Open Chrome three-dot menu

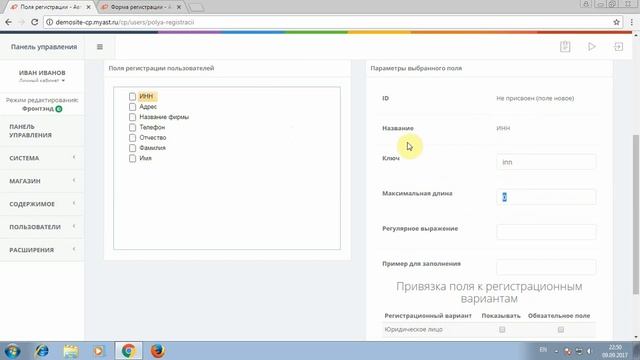(x=631, y=22)
